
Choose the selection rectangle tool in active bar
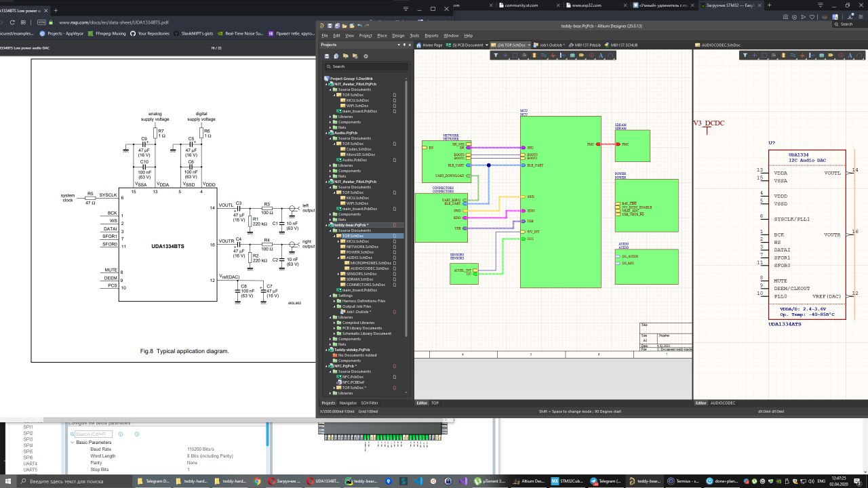point(515,55)
